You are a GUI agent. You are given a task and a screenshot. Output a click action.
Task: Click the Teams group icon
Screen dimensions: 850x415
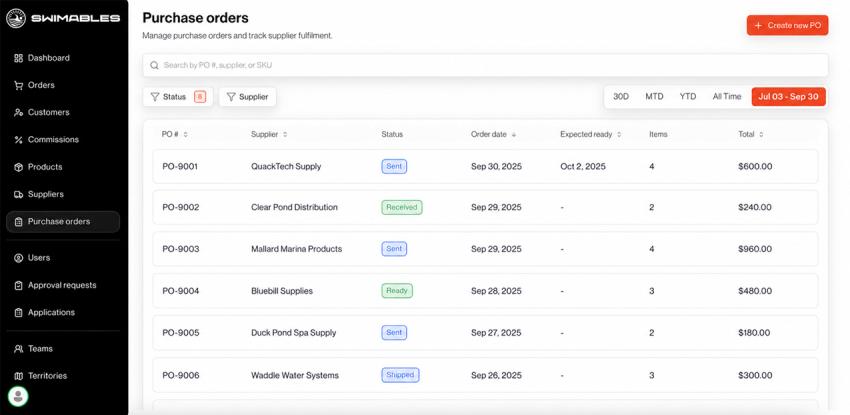click(x=18, y=349)
